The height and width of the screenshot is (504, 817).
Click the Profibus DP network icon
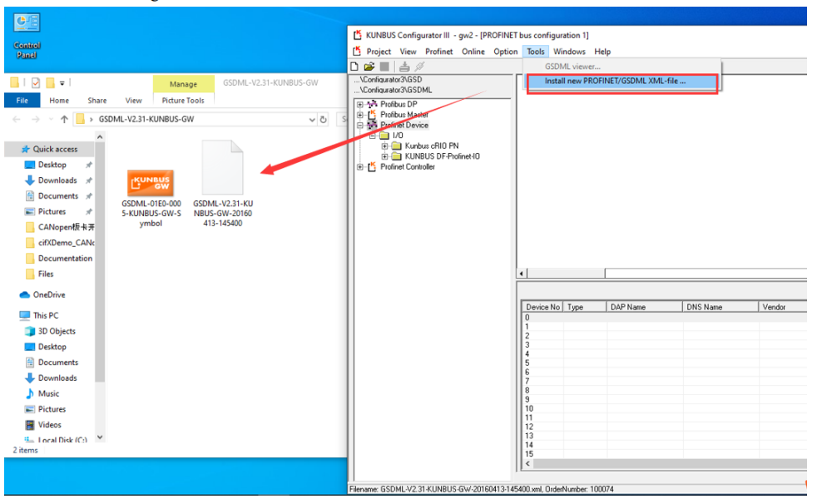click(372, 104)
